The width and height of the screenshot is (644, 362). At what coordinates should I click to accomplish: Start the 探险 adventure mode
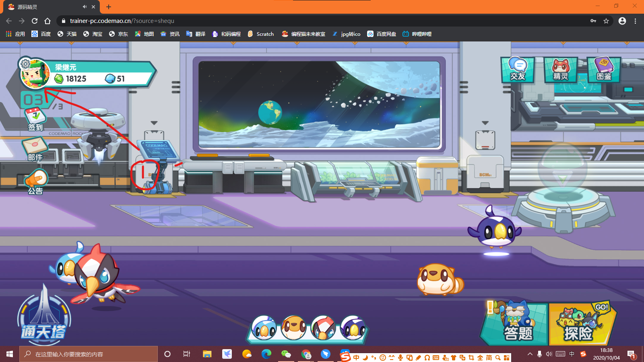coord(582,324)
